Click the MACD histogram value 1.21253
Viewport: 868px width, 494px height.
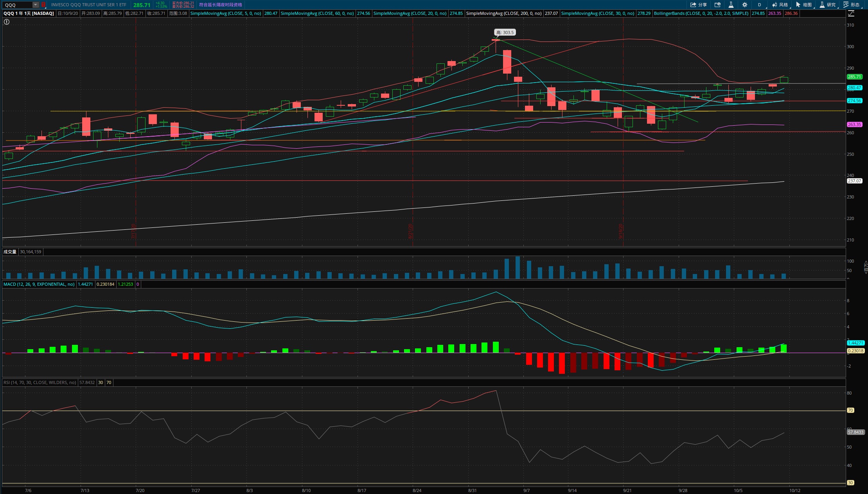coord(126,284)
